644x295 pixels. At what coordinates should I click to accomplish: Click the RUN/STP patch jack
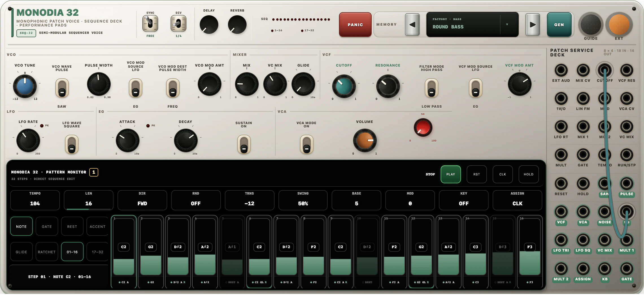click(x=626, y=155)
